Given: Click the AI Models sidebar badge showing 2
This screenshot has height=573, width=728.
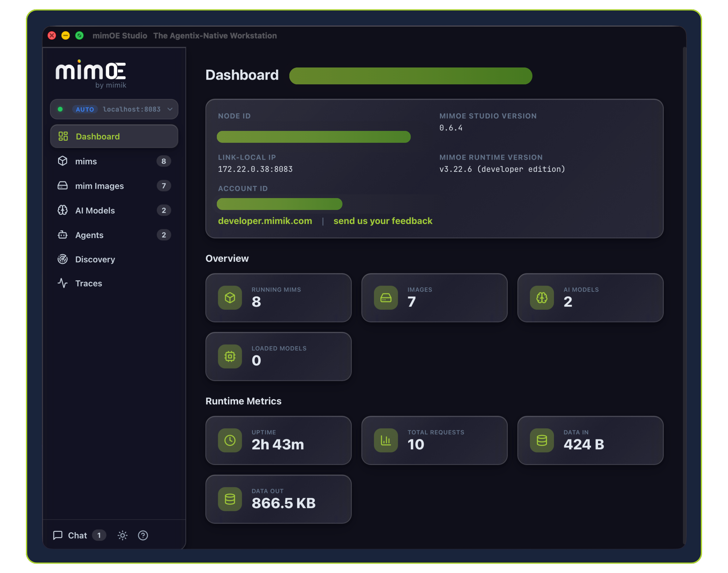Looking at the screenshot, I should [164, 210].
